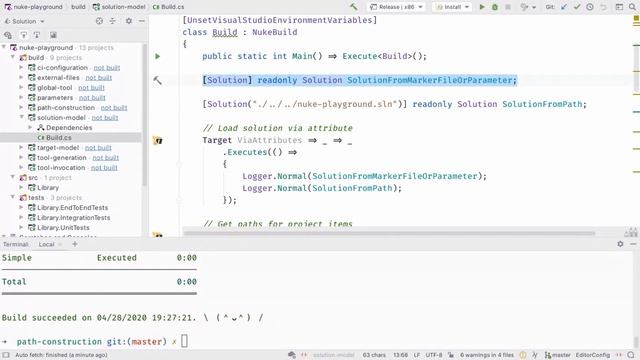Expand the ci-configuration project
The height and width of the screenshot is (360, 640).
point(21,67)
